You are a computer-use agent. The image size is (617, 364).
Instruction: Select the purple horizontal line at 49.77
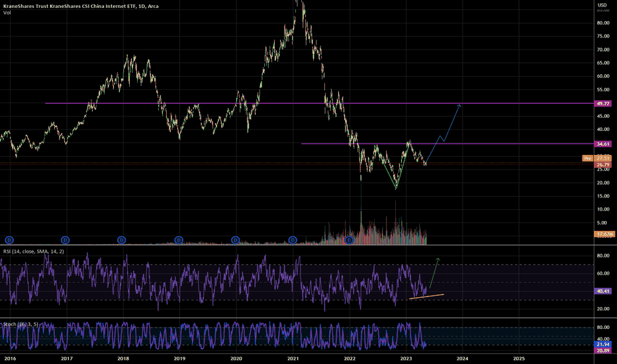point(318,103)
